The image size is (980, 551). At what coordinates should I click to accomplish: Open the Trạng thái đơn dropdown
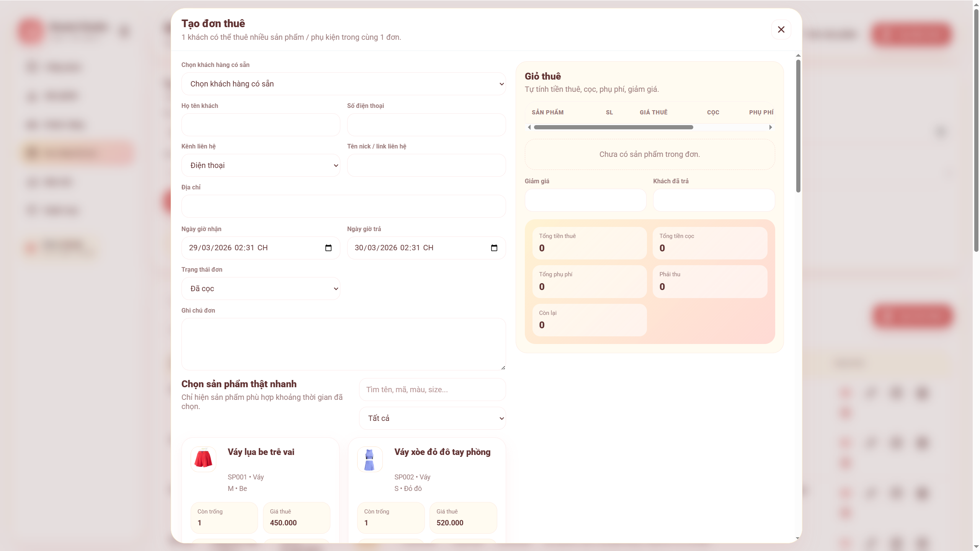click(x=260, y=289)
